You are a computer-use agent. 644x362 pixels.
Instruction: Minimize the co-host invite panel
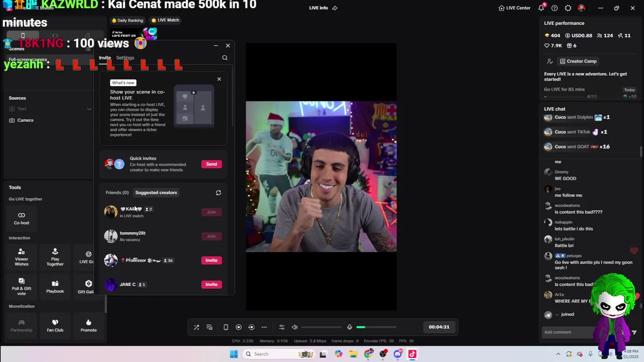pyautogui.click(x=215, y=46)
